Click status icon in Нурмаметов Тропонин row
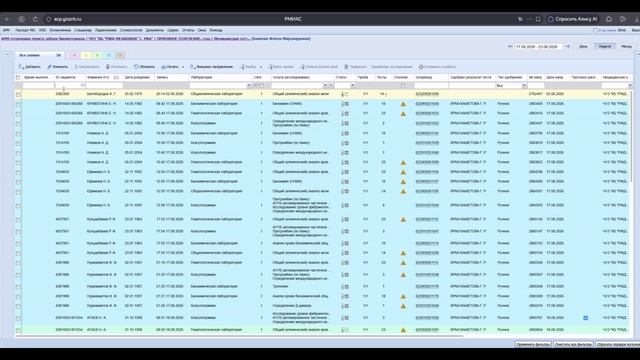Screen dimensions: 640x360 click(x=345, y=287)
